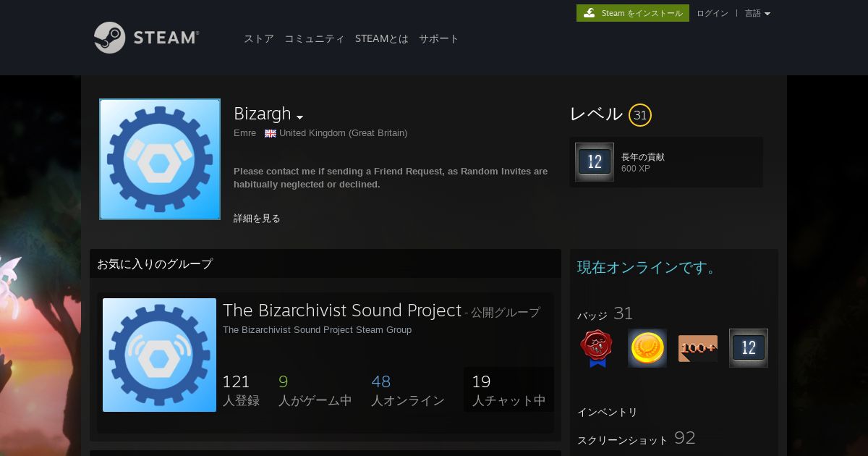Open the インベントリ link
Screen dimensions: 868x456
click(608, 413)
